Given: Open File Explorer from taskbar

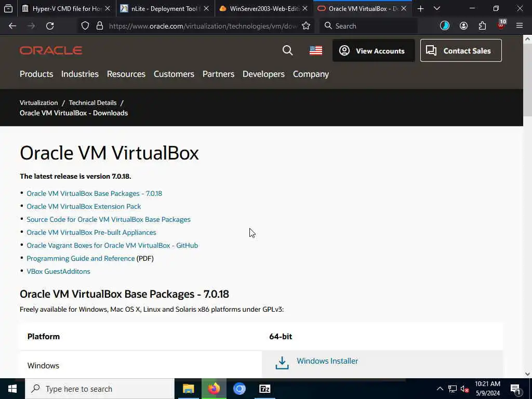Looking at the screenshot, I should coord(188,389).
